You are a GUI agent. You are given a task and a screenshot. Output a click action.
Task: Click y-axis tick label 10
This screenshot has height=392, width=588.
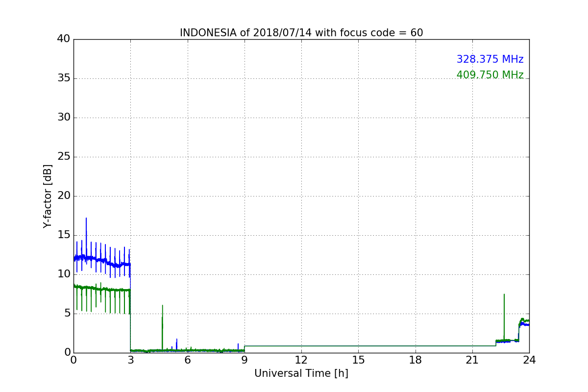click(x=63, y=274)
